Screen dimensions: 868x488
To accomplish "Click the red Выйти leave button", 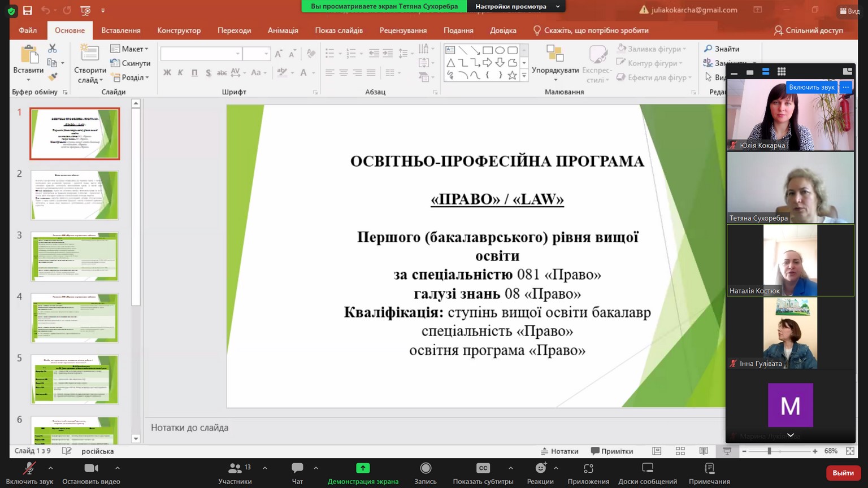I will click(x=843, y=473).
